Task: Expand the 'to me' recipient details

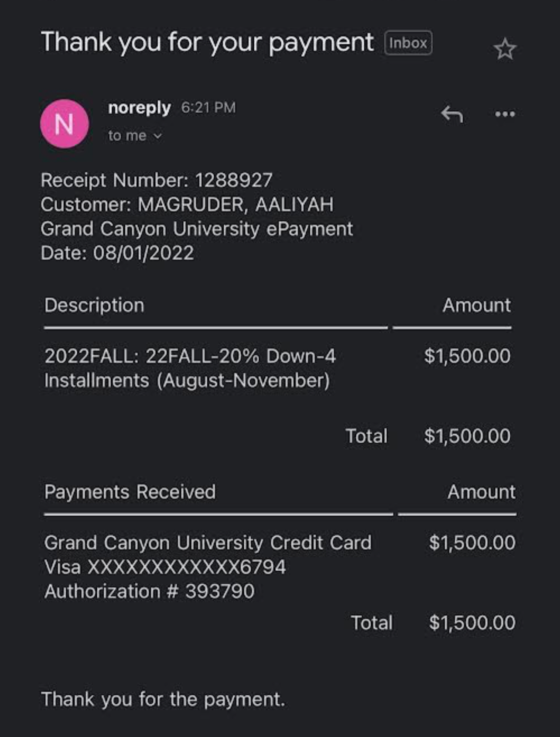Action: point(135,136)
